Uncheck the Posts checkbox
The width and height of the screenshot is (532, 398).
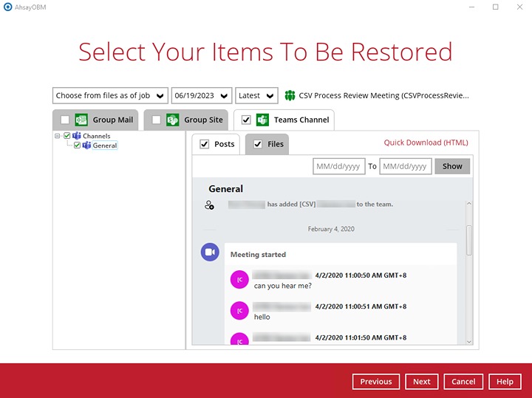pos(205,144)
